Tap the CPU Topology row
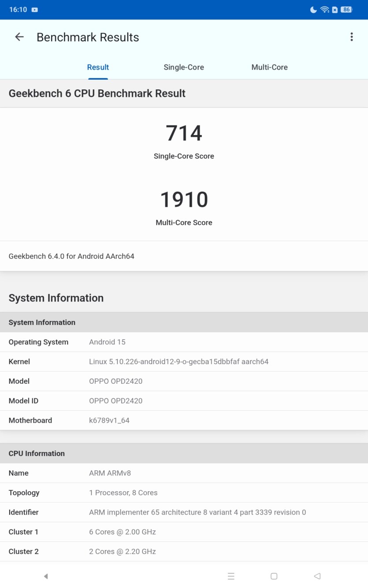Viewport: 368px width, 588px height. [184, 492]
